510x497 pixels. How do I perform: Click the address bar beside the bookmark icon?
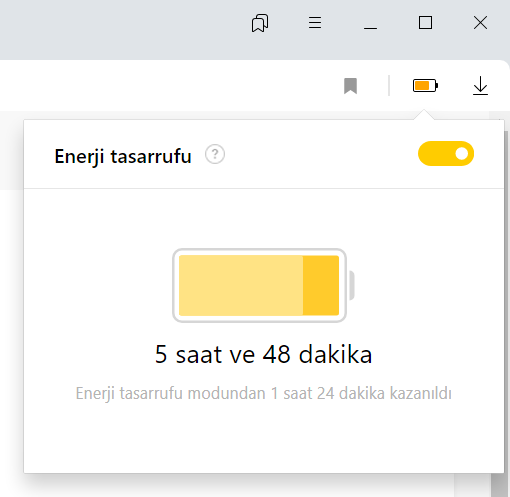click(167, 86)
